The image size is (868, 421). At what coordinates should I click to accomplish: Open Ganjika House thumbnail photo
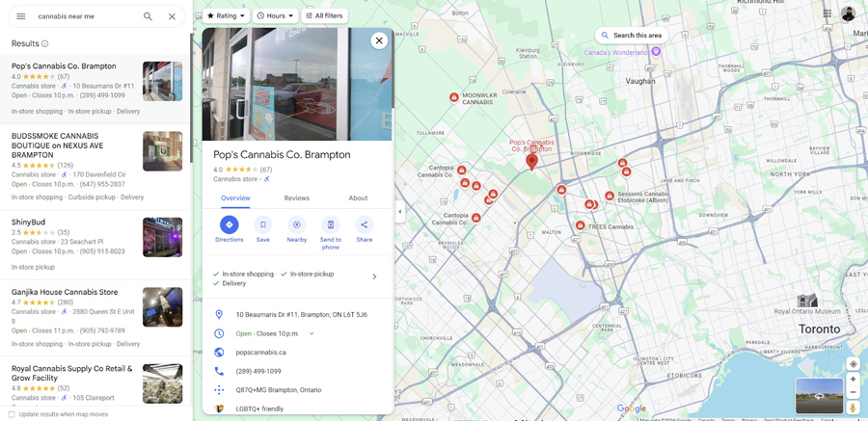[x=162, y=307]
